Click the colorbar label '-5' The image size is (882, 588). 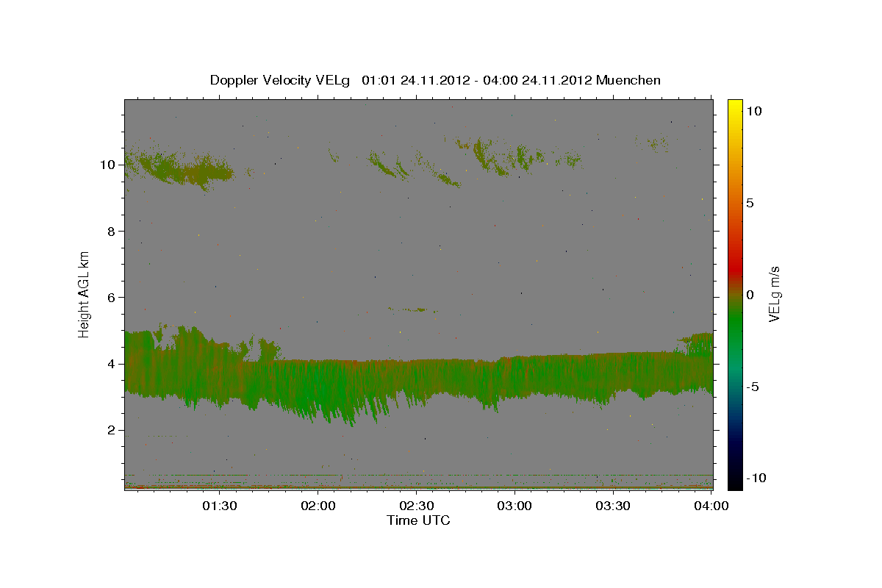(x=753, y=387)
